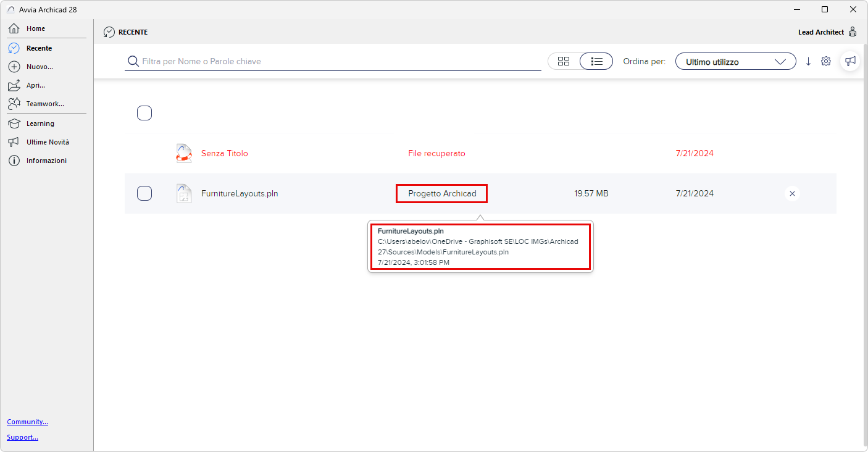This screenshot has width=868, height=452.
Task: Click the RECENTE header clock icon
Action: 109,32
